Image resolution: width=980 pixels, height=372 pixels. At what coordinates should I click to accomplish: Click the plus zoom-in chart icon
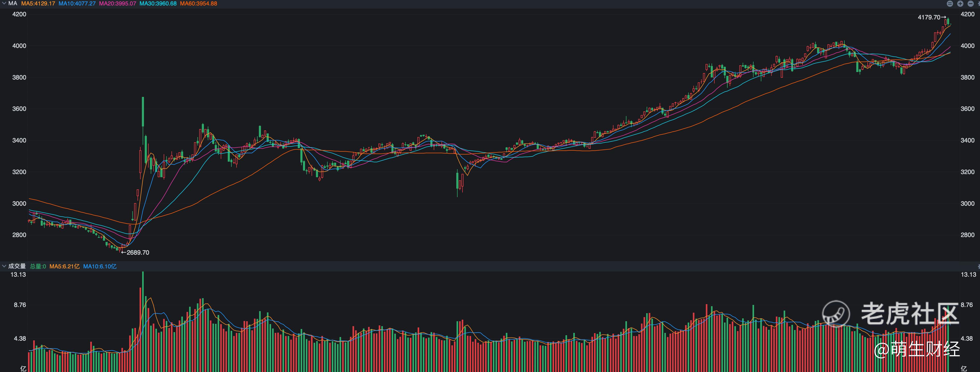pos(960,4)
